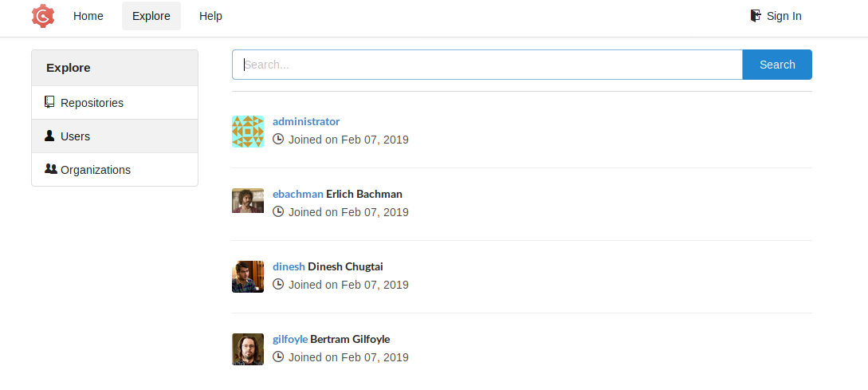Open Erlich Bachman's avatar picture
This screenshot has height=390, width=868.
(248, 201)
